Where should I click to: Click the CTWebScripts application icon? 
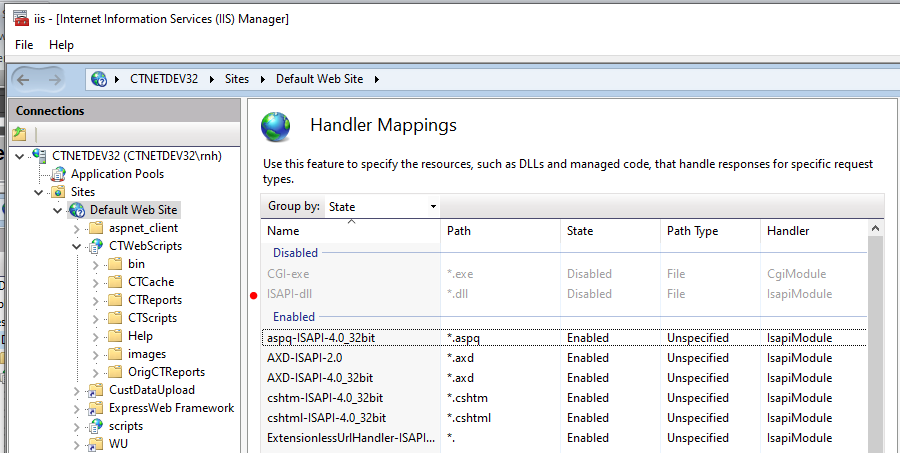pos(96,246)
